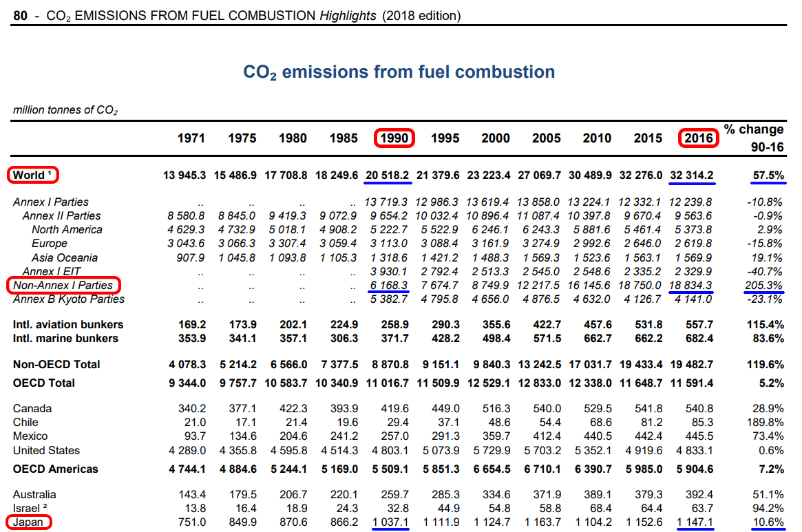802x532 pixels.
Task: Click the 1971 column header
Action: click(191, 138)
